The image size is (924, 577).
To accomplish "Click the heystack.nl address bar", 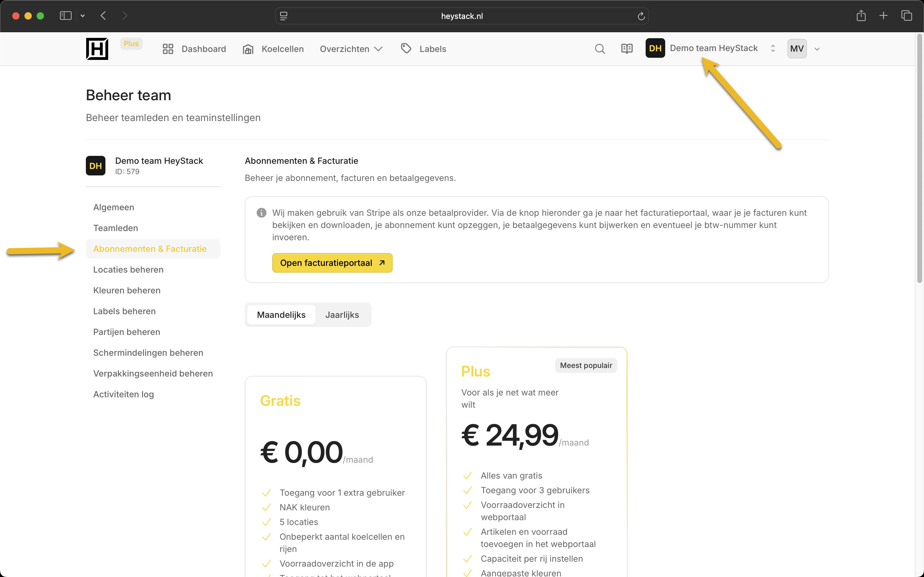I will click(462, 16).
